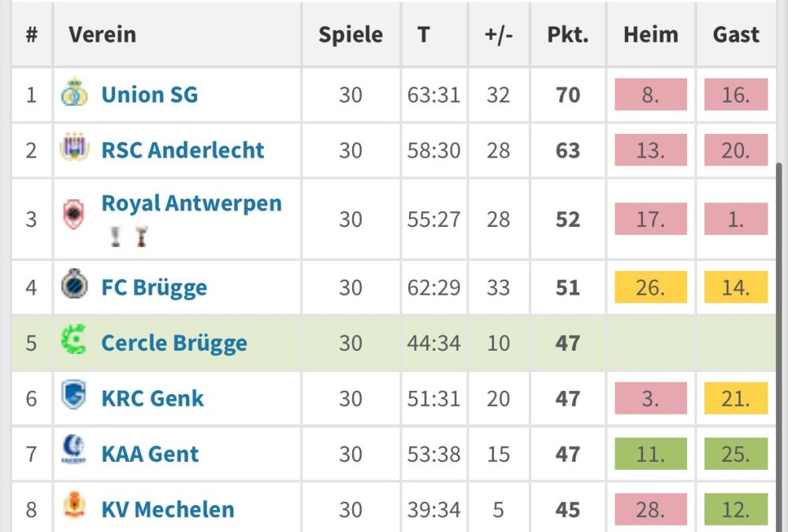Screen dimensions: 788x532
Task: Click the FC Brügge club crest
Action: coord(74,285)
